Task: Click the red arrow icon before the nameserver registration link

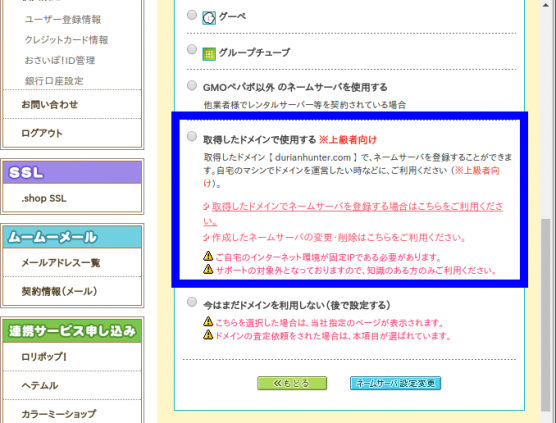Action: 206,206
